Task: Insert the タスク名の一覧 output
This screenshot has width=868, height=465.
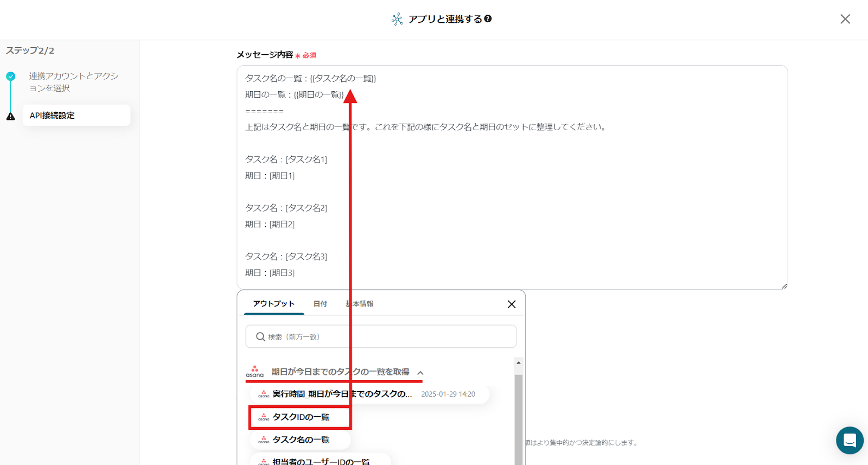Action: (x=300, y=440)
